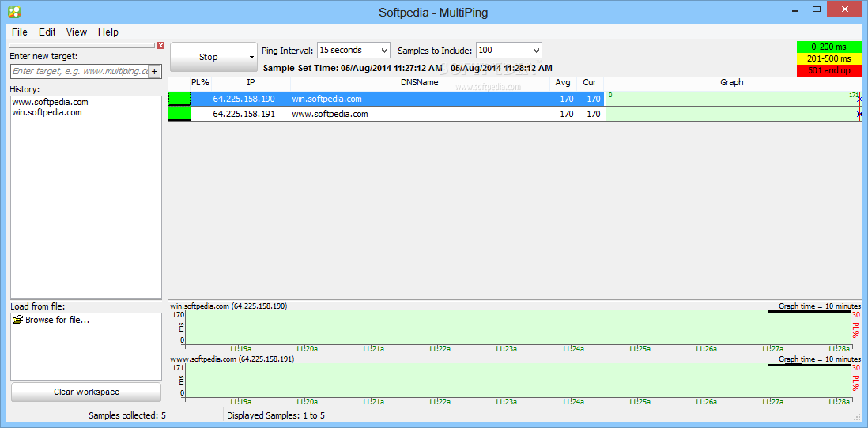
Task: Sort by the DNSName column header
Action: tap(420, 82)
